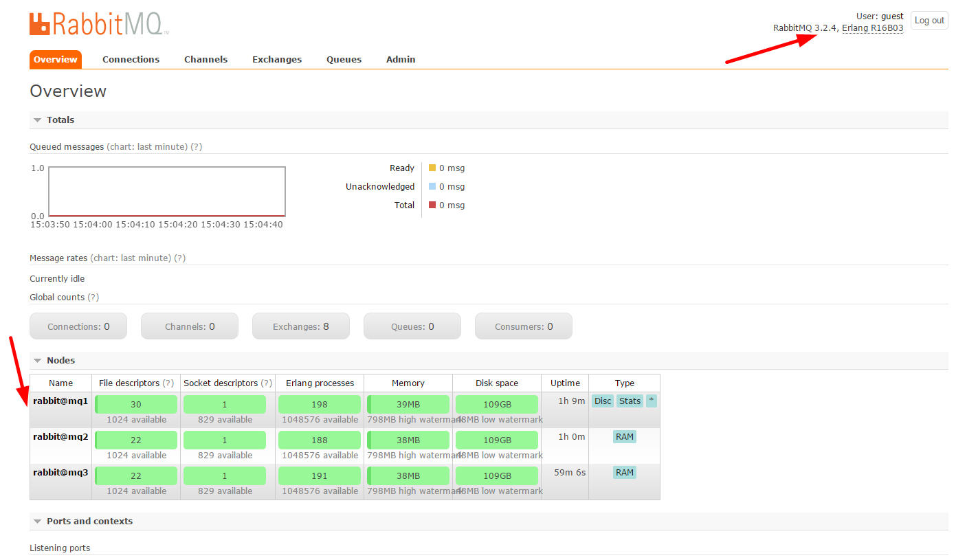
Task: Open Message rates chart range option
Action: [131, 258]
